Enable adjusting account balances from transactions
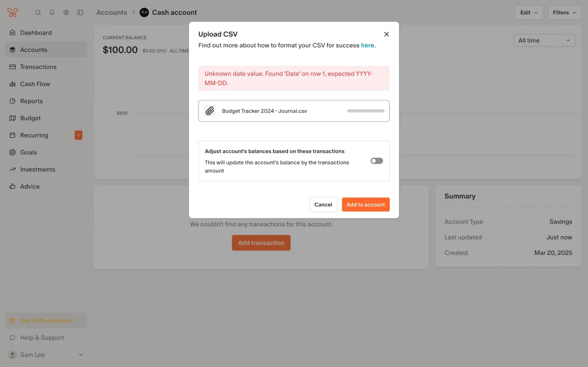 [377, 161]
